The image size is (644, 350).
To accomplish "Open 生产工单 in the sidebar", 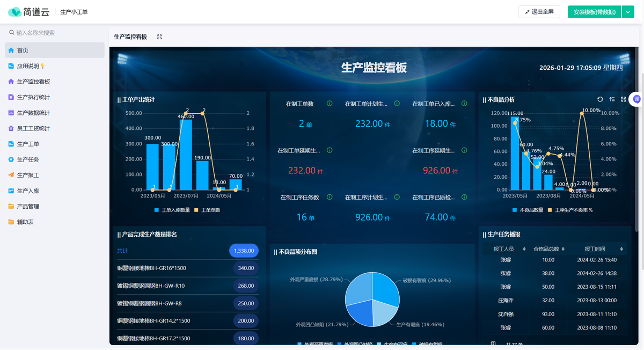I will point(55,144).
